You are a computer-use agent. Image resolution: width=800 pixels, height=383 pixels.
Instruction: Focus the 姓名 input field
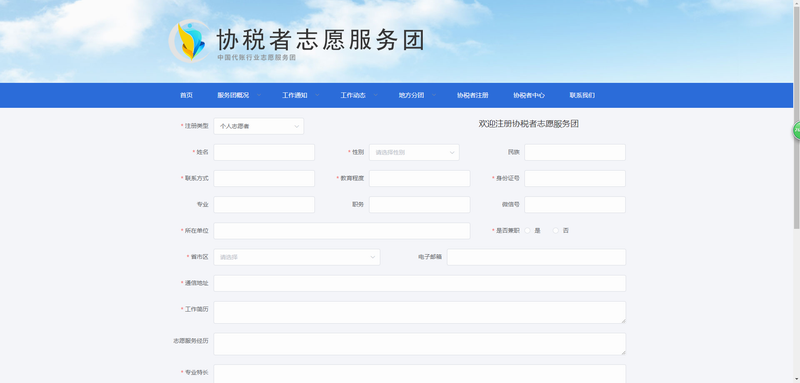click(264, 152)
